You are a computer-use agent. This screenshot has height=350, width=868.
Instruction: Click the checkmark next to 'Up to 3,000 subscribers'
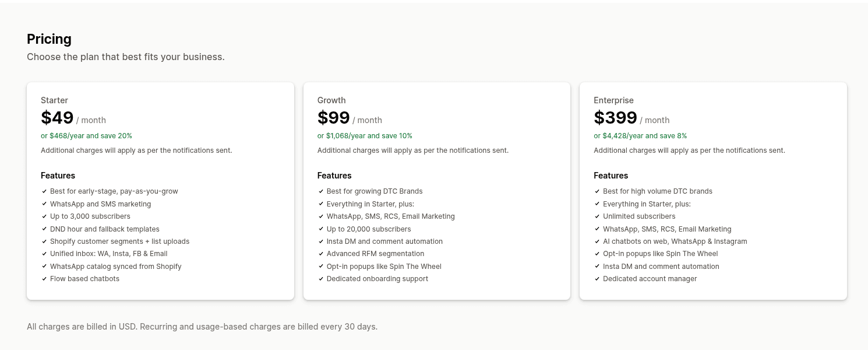pos(44,216)
